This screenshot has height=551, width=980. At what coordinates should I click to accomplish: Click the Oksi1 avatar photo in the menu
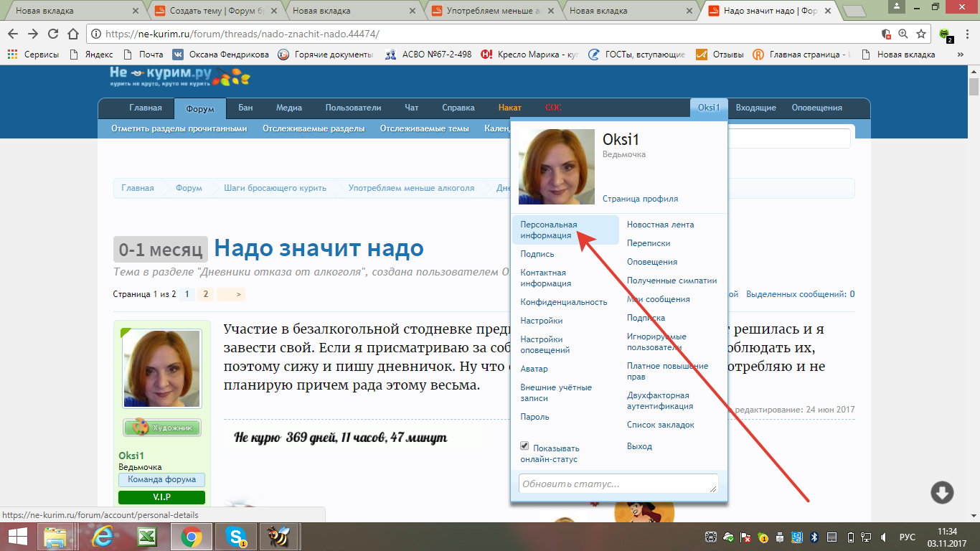[557, 166]
